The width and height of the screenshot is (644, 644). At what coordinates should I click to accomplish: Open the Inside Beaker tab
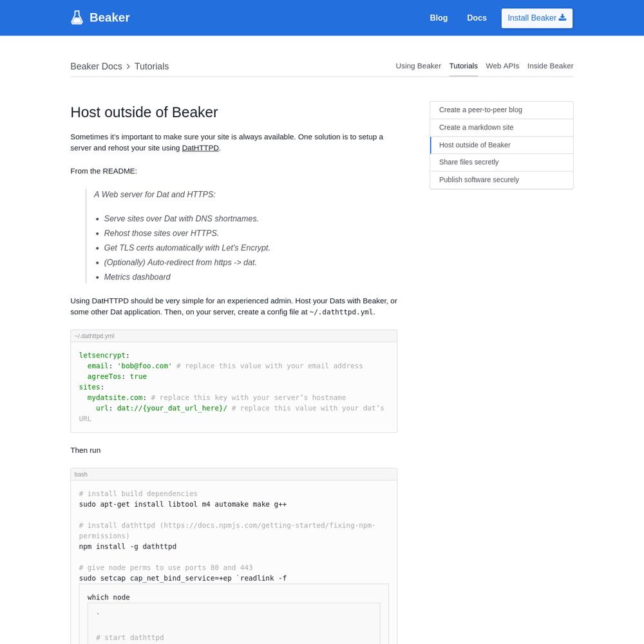[550, 66]
